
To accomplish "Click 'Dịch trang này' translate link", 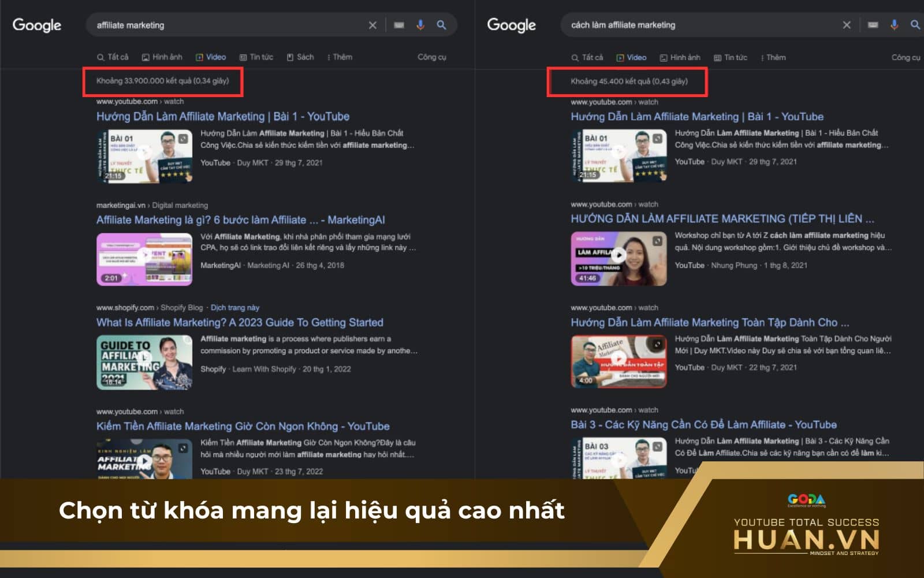I will (235, 307).
